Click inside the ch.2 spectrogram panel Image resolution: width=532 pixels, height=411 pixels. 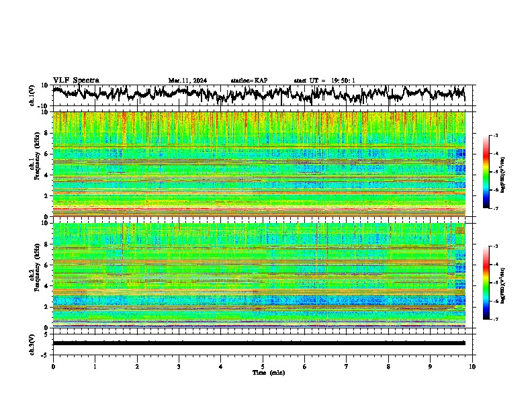click(x=259, y=275)
